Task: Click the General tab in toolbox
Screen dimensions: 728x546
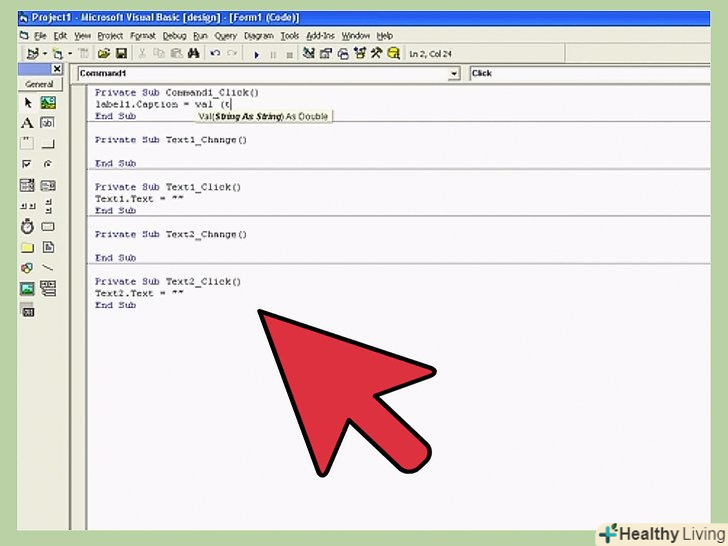Action: pyautogui.click(x=39, y=84)
